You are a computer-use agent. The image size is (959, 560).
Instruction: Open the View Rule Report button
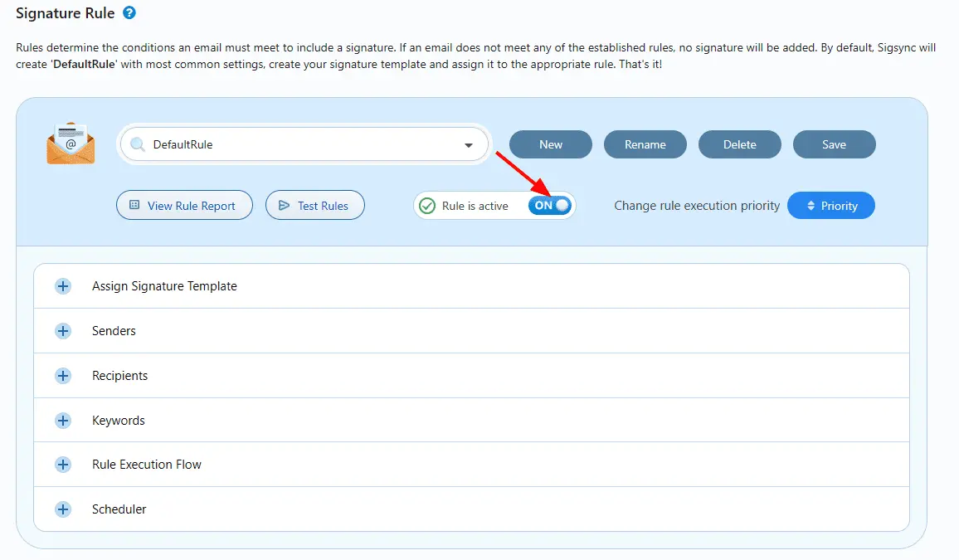coord(184,206)
